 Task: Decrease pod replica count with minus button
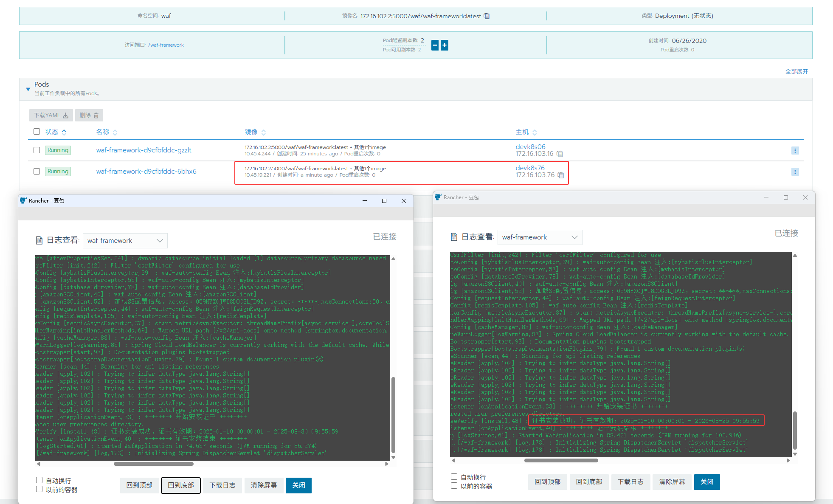tap(435, 45)
